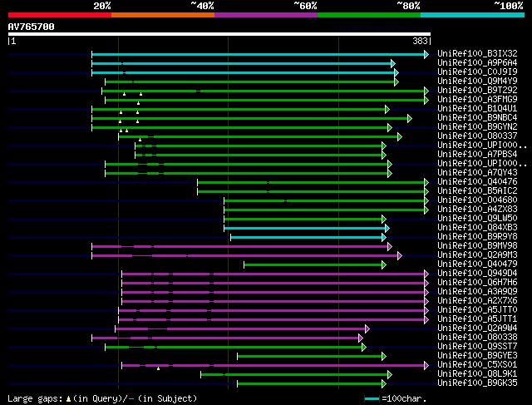This screenshot has width=532, height=405.
Task: Click the UniRef100_B9R9Y8 label
Action: point(477,237)
